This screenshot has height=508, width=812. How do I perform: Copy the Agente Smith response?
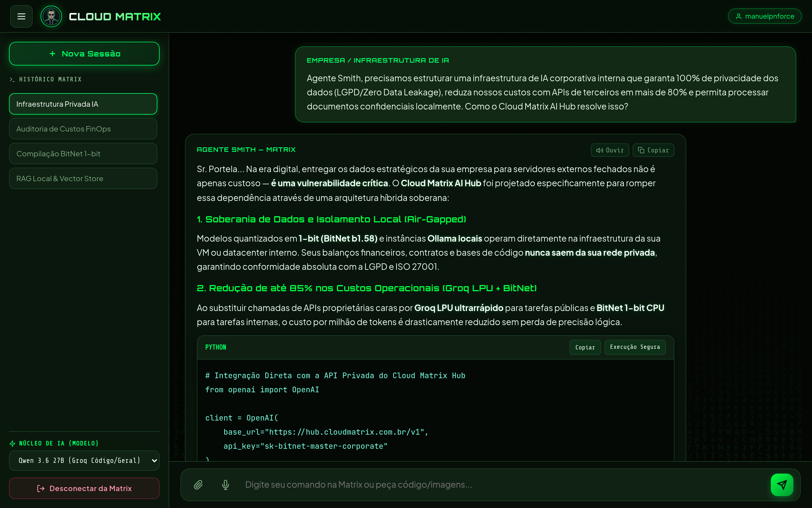[653, 150]
